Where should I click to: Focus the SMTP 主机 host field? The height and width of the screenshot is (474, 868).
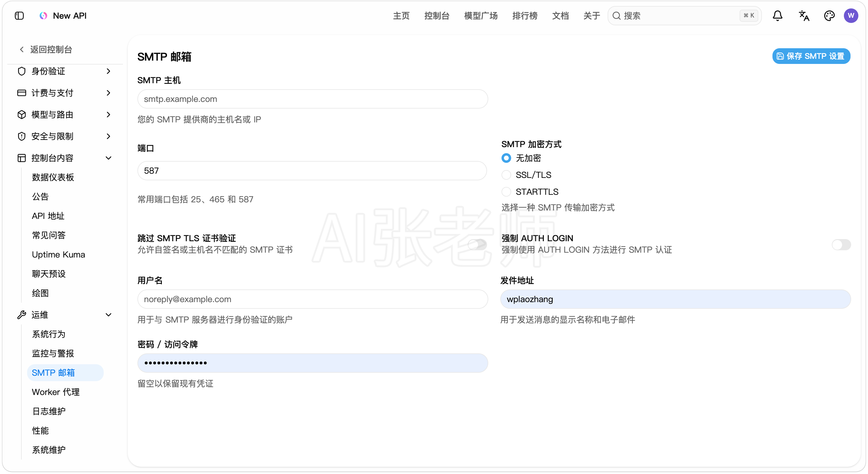[x=312, y=99]
